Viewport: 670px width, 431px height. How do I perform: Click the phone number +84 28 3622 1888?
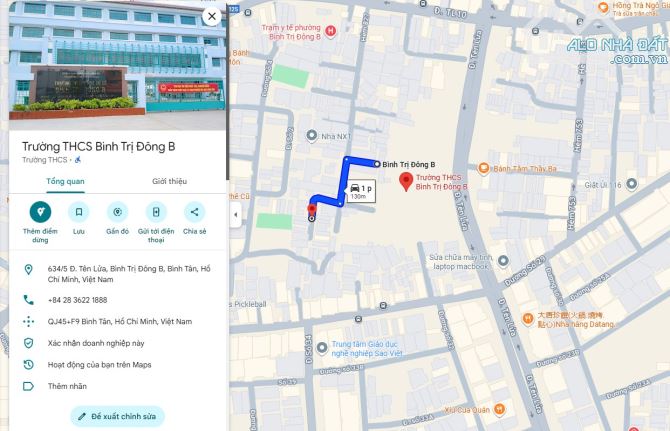pyautogui.click(x=77, y=300)
